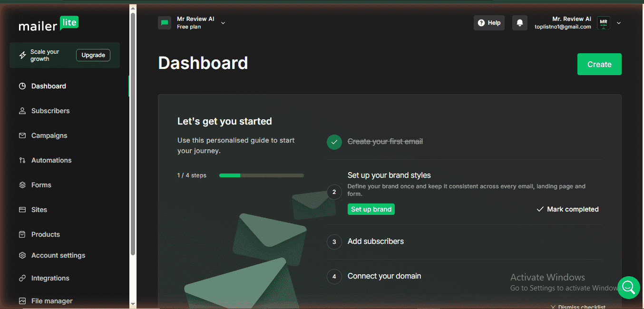
Task: Click the Upgrade button
Action: point(93,55)
